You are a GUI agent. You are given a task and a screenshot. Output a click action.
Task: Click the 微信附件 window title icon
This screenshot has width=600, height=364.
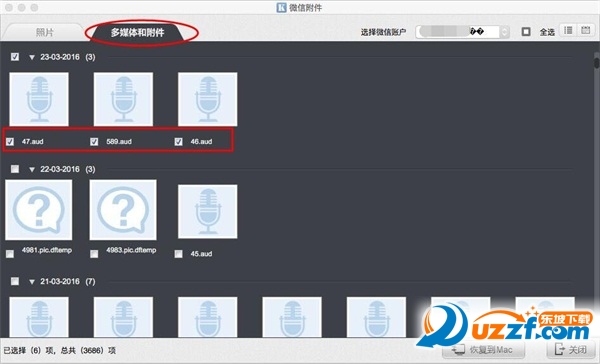[x=281, y=7]
